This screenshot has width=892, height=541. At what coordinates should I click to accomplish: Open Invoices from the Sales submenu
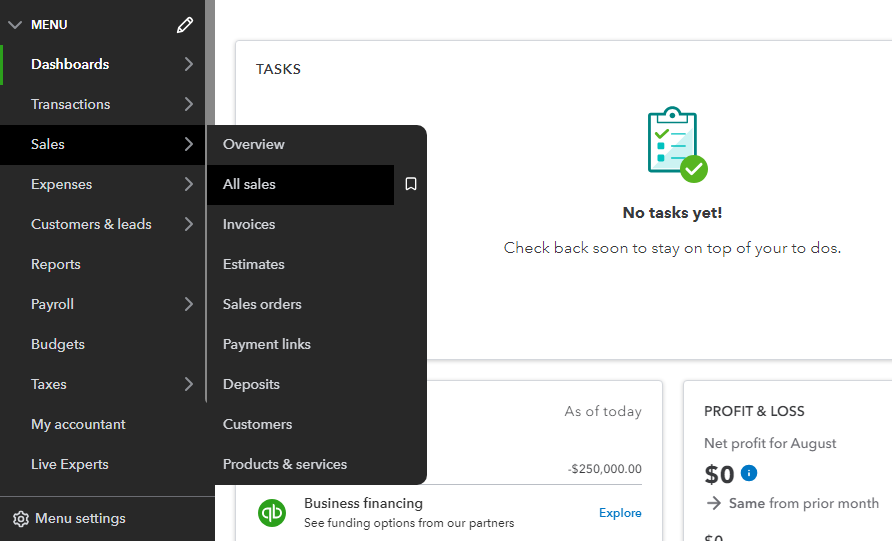point(249,224)
